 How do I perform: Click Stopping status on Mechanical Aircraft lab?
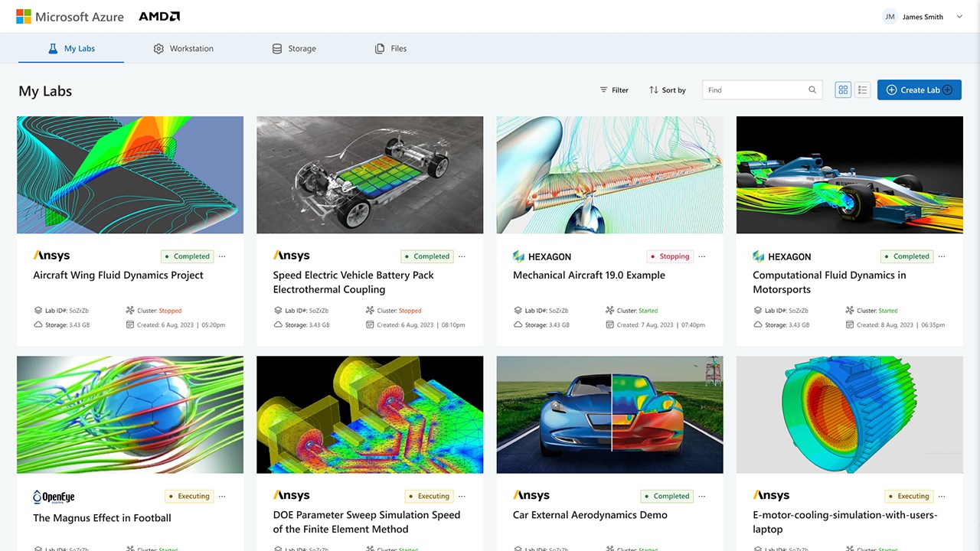670,256
